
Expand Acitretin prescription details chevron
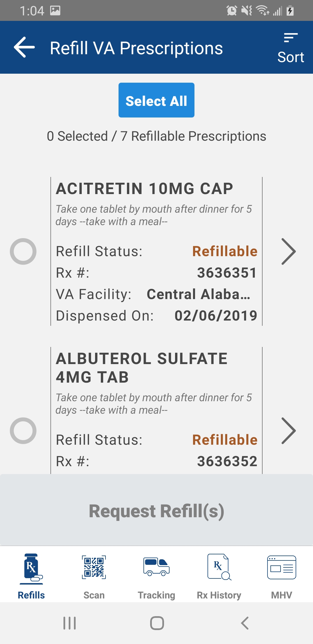[x=289, y=252]
